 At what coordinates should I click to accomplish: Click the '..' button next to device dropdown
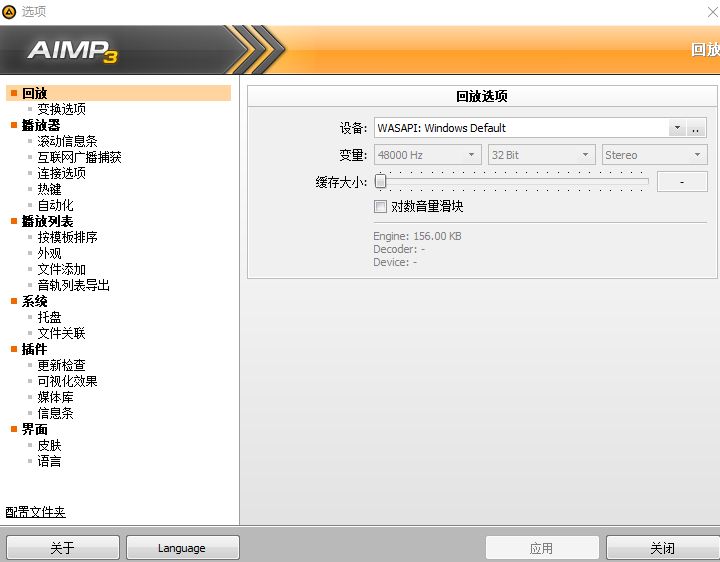pyautogui.click(x=696, y=128)
